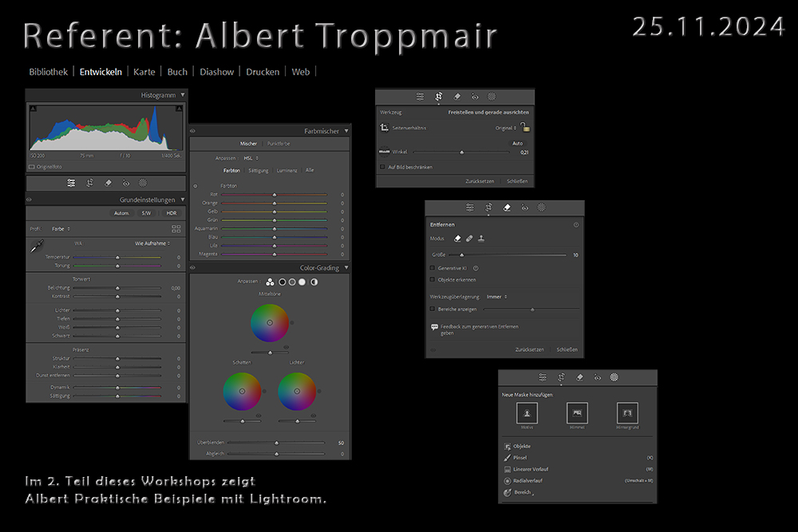Check Bereiche anzeigen
The image size is (798, 532).
[433, 309]
